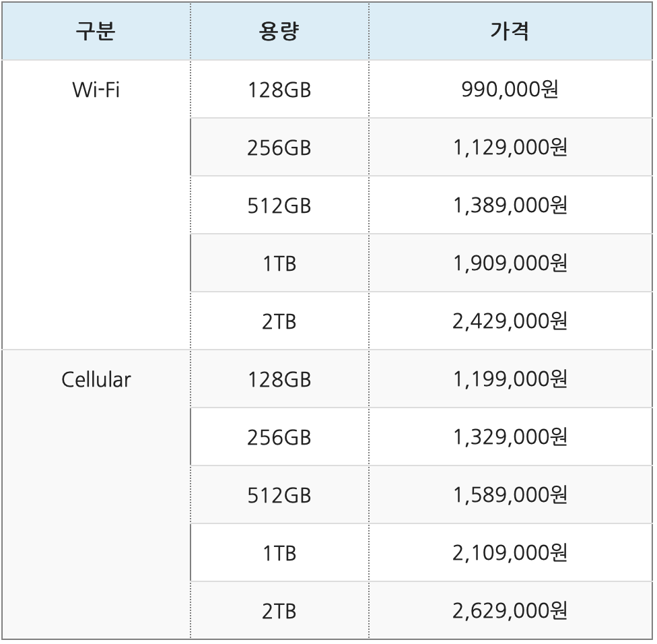Click the 1,199,000원 price cell

click(510, 378)
